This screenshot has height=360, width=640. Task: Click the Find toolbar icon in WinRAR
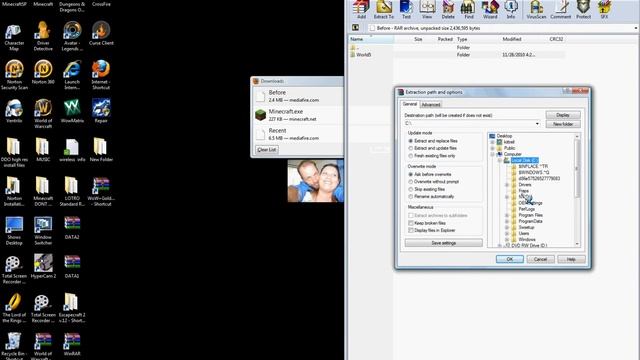[x=469, y=9]
